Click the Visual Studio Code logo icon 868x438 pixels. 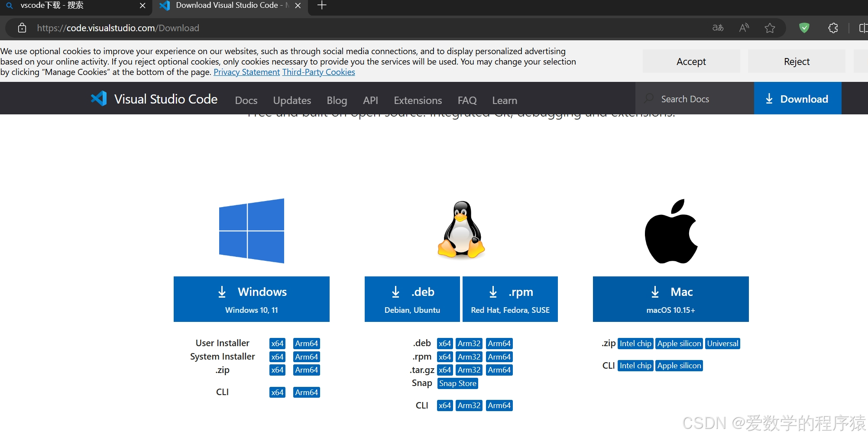pyautogui.click(x=99, y=99)
